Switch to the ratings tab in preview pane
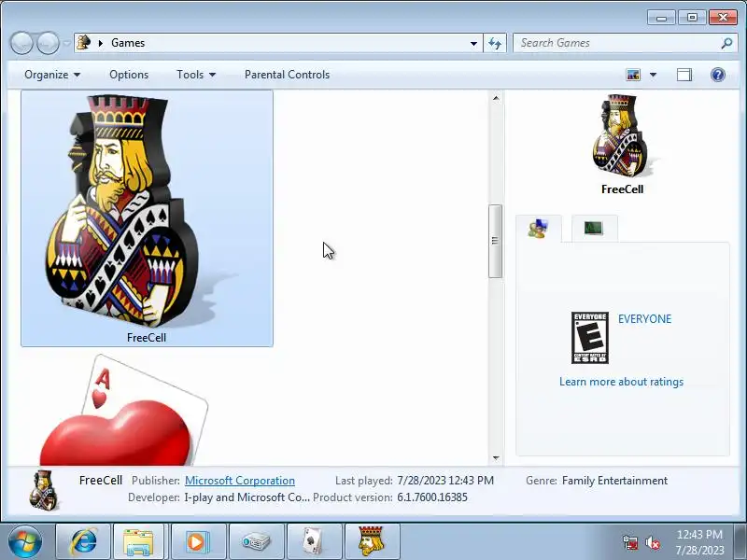The height and width of the screenshot is (560, 747). tap(539, 229)
